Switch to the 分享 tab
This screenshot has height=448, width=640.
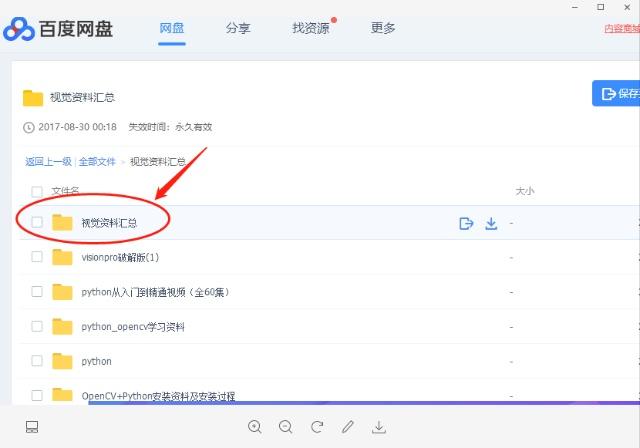[237, 28]
